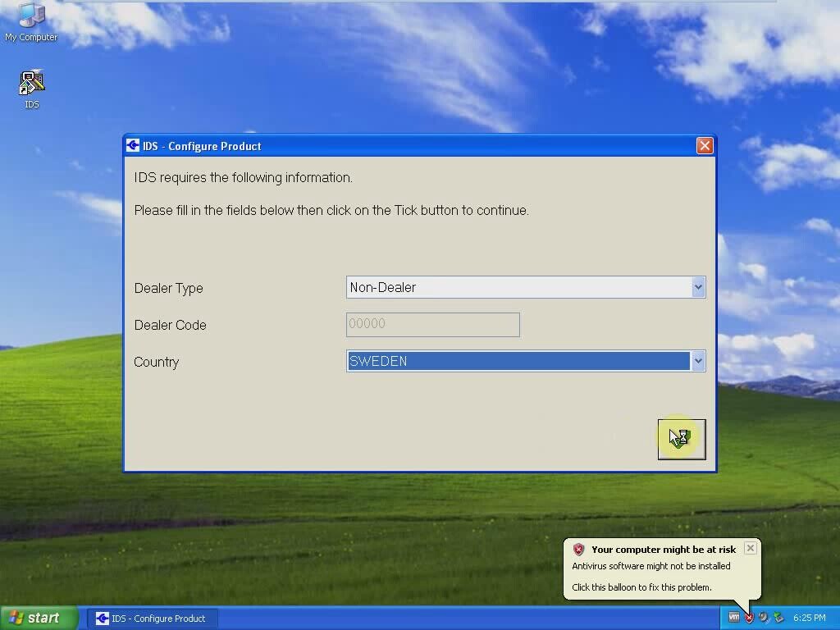Click the IDS icon in dialog title bar
This screenshot has height=630, width=840.
(x=133, y=146)
